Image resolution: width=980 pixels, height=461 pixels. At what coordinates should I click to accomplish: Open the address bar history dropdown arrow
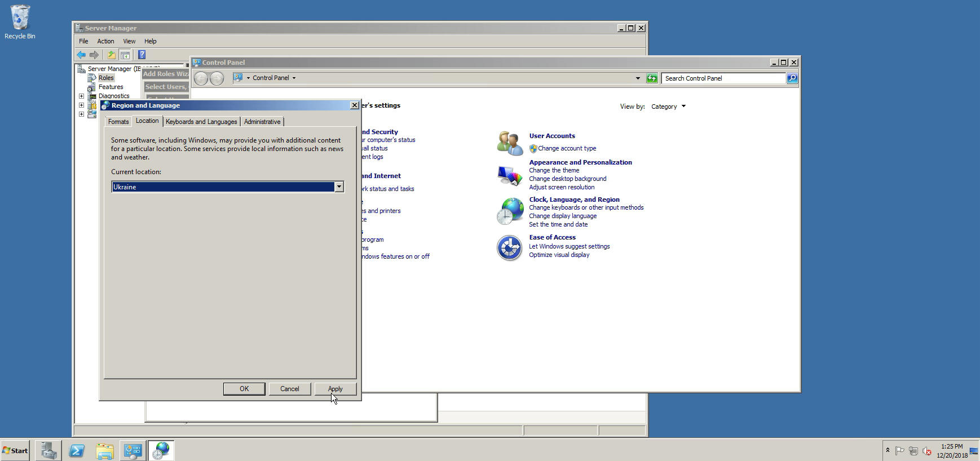click(638, 78)
